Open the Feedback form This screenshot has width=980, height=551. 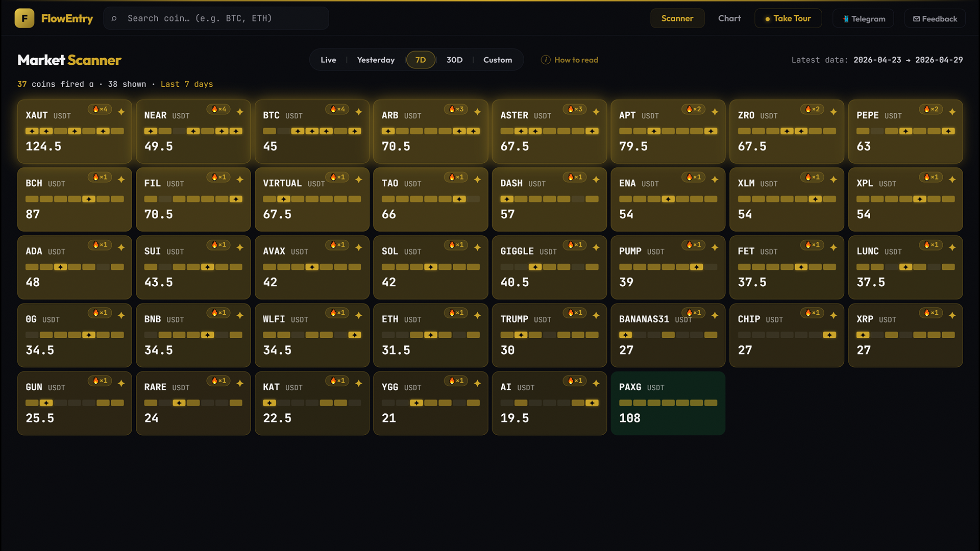(x=935, y=19)
